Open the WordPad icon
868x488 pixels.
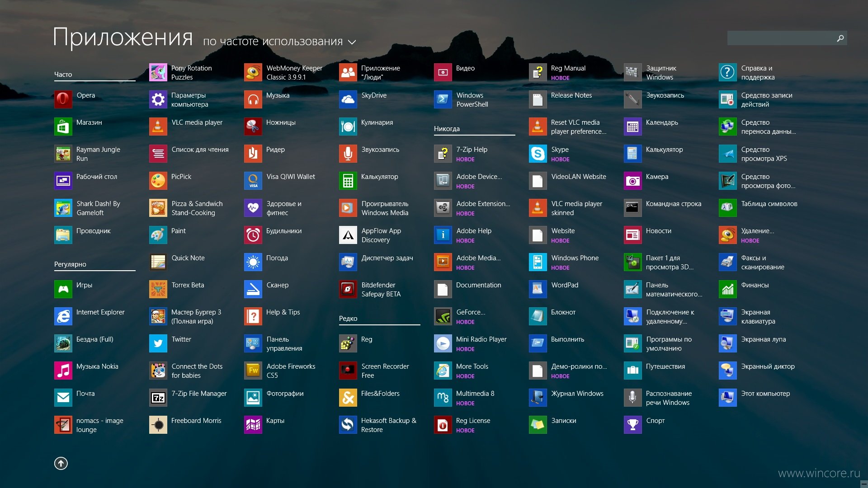(x=538, y=289)
